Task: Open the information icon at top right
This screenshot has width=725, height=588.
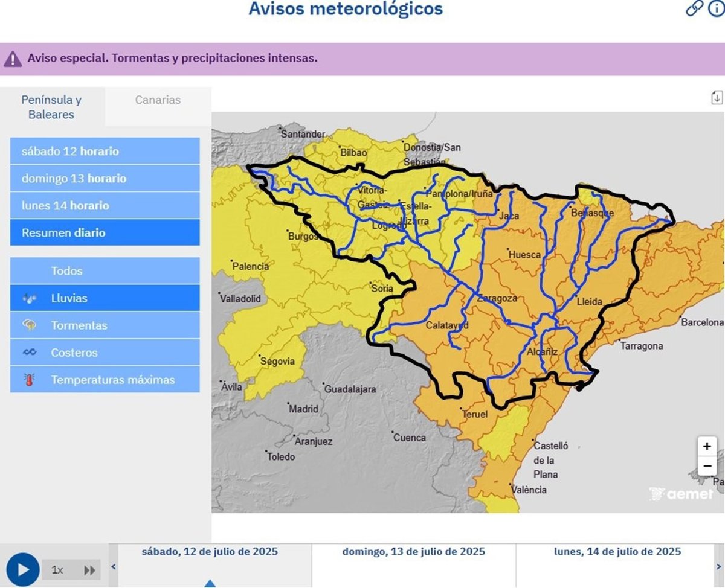Action: point(717,8)
